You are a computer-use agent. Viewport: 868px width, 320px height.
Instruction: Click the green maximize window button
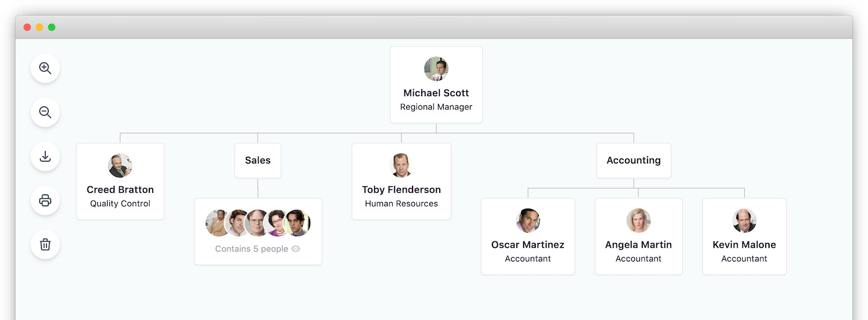point(52,27)
